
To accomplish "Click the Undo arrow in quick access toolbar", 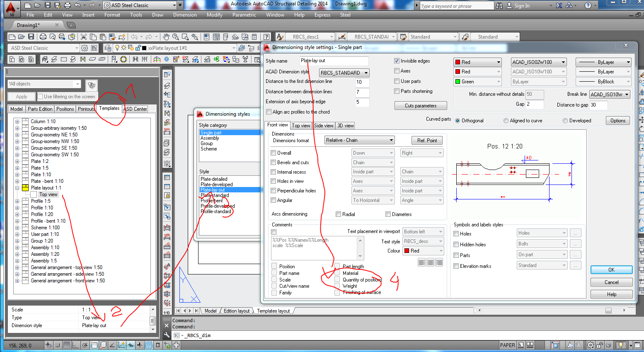I will coord(77,5).
